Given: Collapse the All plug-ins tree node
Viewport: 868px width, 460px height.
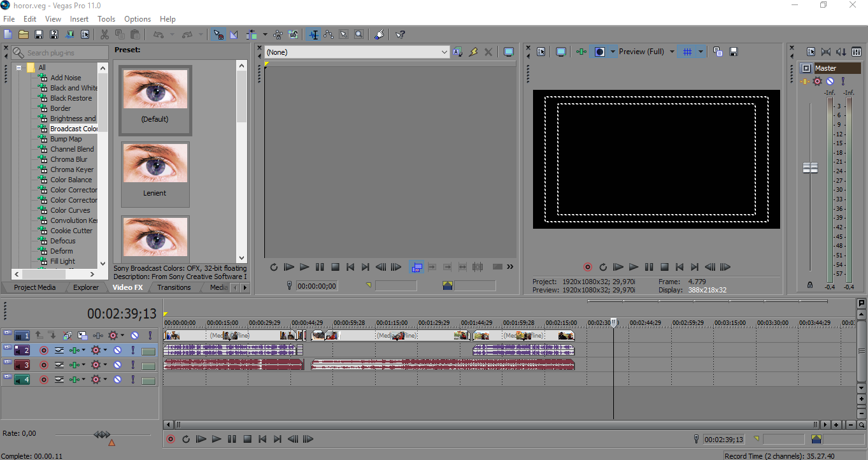Looking at the screenshot, I should point(18,68).
